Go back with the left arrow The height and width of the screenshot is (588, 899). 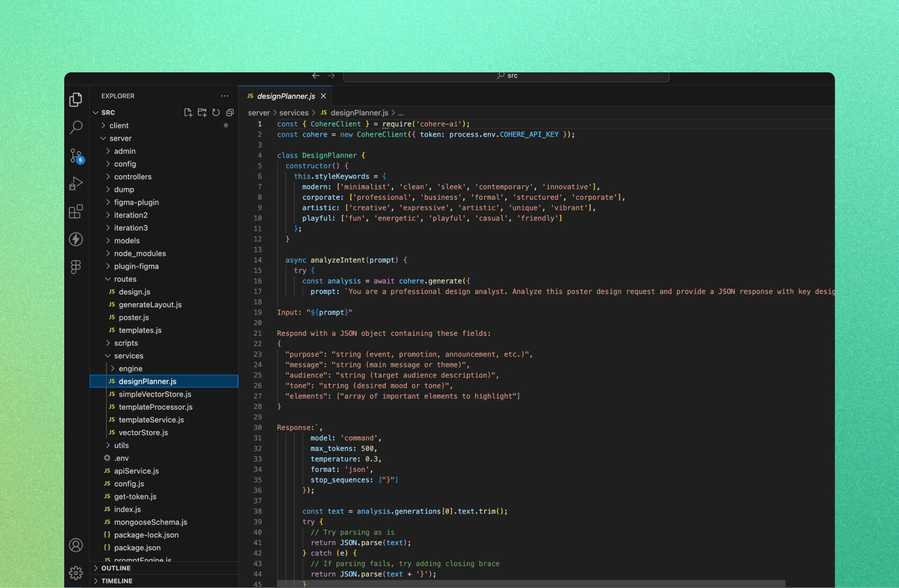[316, 75]
